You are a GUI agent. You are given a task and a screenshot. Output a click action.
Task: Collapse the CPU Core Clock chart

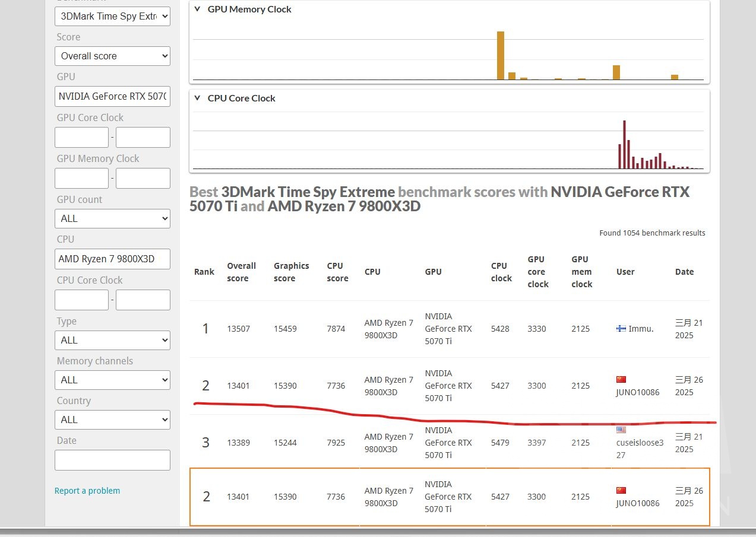(198, 98)
